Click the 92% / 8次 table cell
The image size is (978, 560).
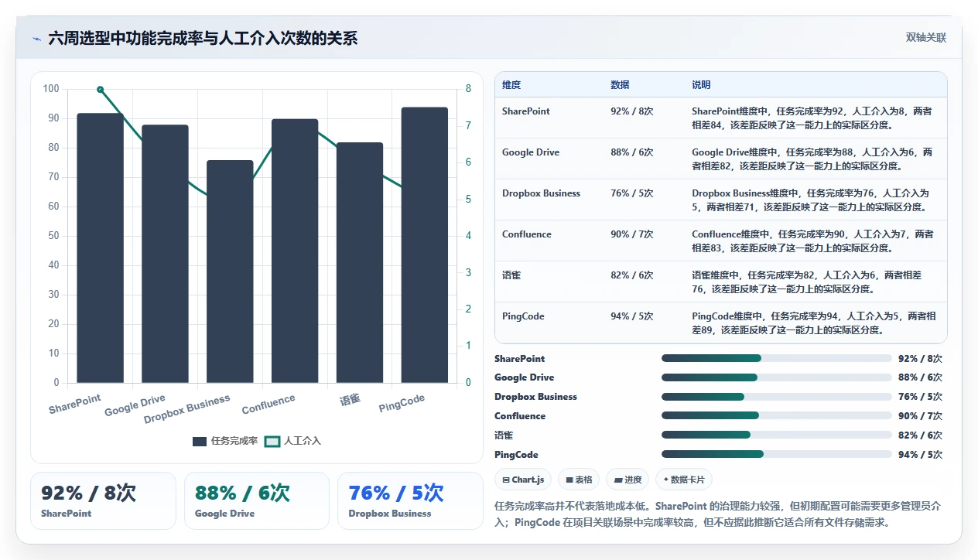(x=632, y=111)
